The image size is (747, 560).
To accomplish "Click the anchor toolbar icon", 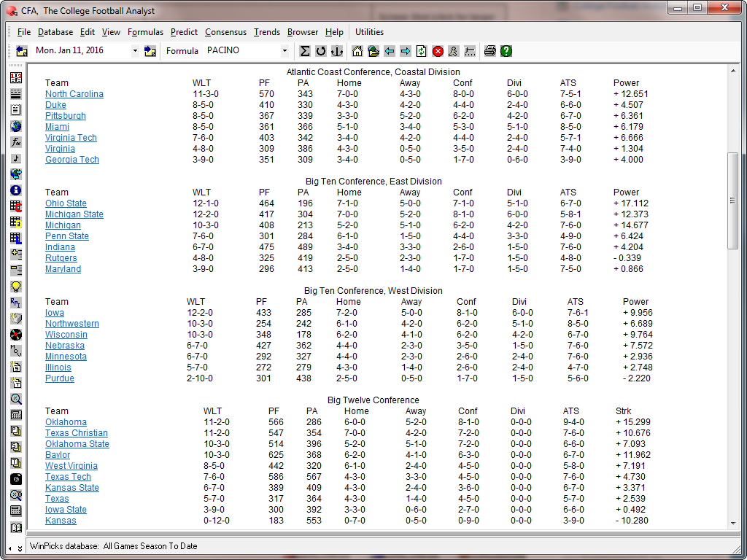I will (337, 51).
